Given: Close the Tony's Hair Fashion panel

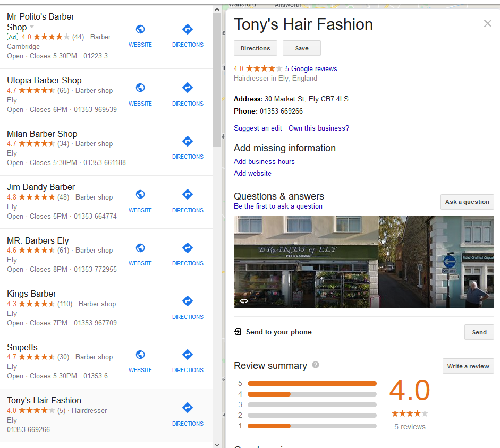Looking at the screenshot, I should click(487, 23).
